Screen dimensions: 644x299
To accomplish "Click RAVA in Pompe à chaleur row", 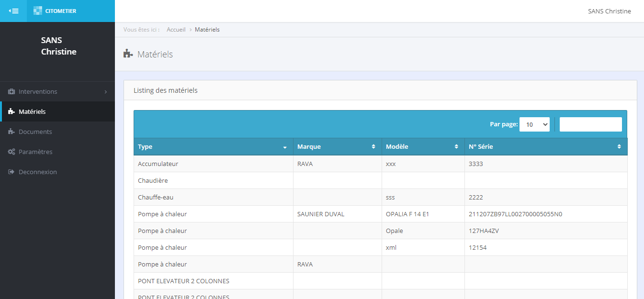I will [305, 264].
